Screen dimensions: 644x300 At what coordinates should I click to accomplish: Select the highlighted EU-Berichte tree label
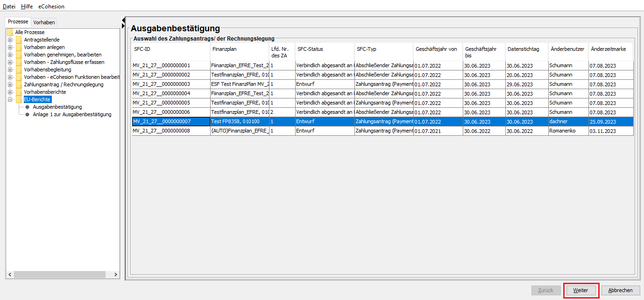(37, 99)
